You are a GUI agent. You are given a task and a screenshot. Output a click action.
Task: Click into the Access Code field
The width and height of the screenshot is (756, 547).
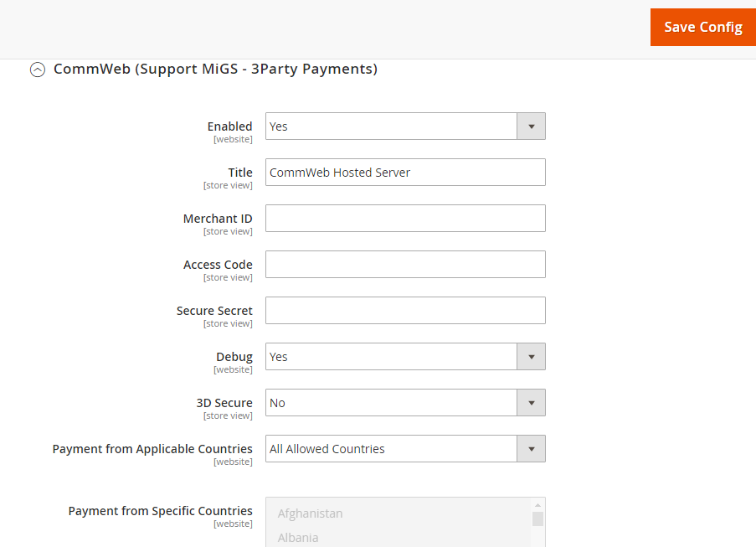[x=405, y=265]
